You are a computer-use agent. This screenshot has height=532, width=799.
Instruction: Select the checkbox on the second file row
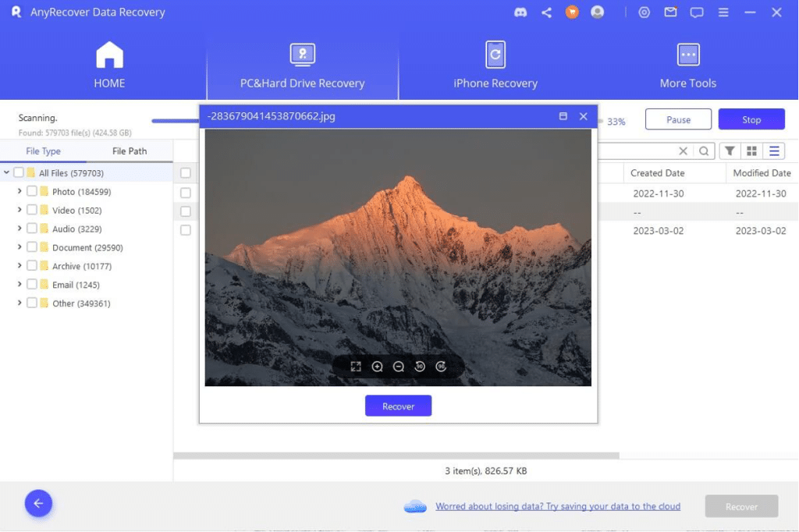pos(185,211)
